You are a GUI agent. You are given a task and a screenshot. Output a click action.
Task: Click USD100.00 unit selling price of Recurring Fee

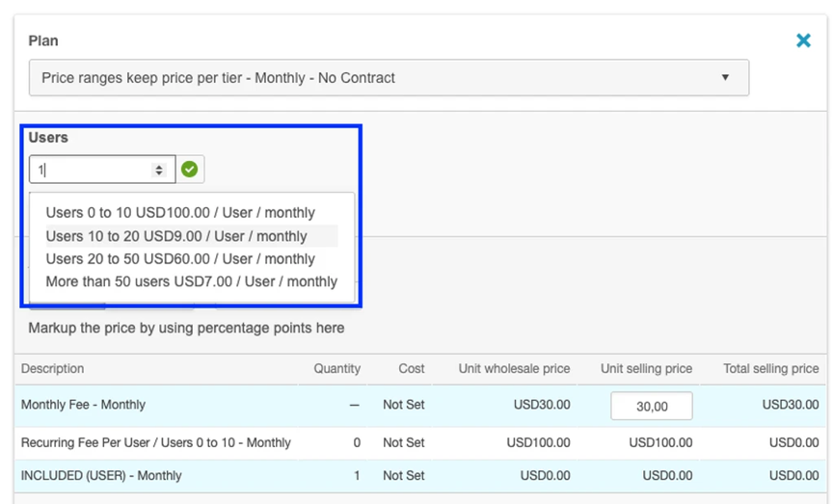click(x=660, y=442)
